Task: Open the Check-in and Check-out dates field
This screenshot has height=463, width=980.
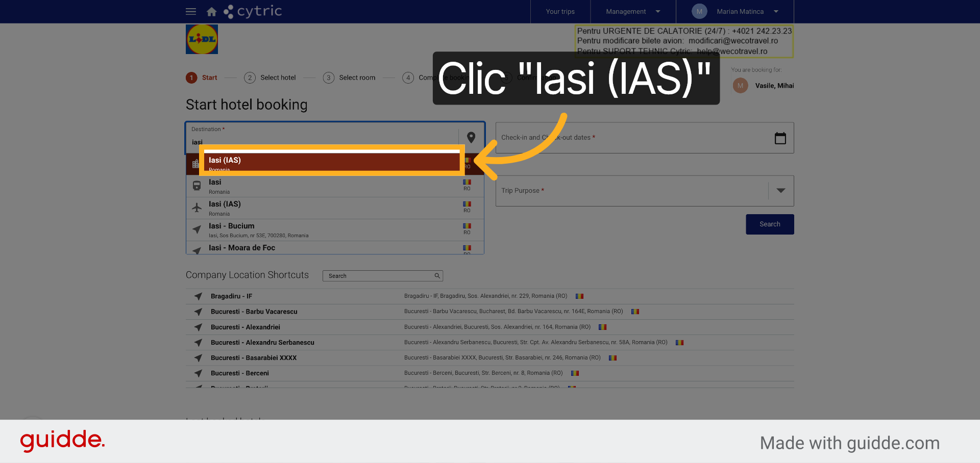Action: click(x=645, y=138)
